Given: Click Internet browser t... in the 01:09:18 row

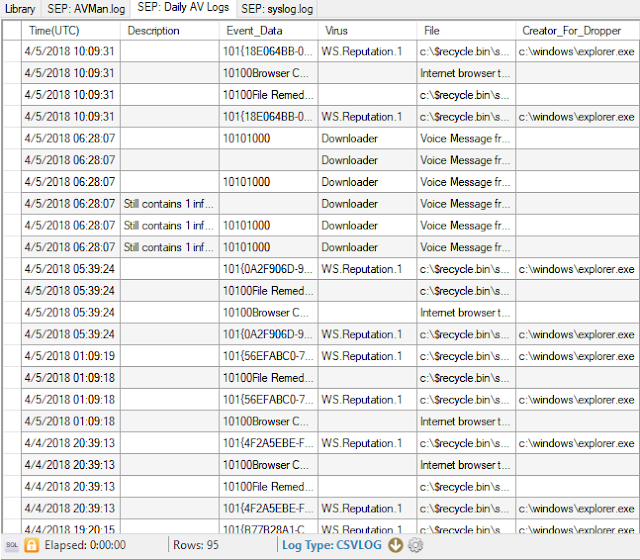Looking at the screenshot, I should click(x=466, y=421).
